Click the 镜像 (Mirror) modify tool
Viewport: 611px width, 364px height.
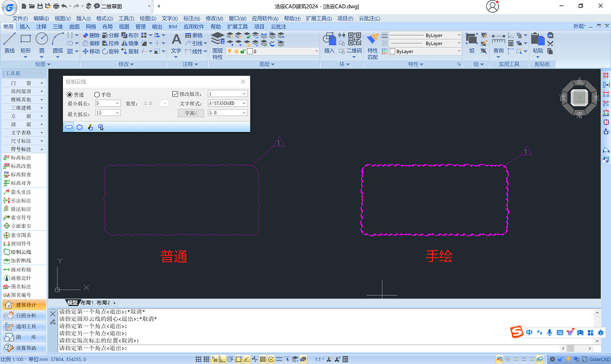coord(130,43)
